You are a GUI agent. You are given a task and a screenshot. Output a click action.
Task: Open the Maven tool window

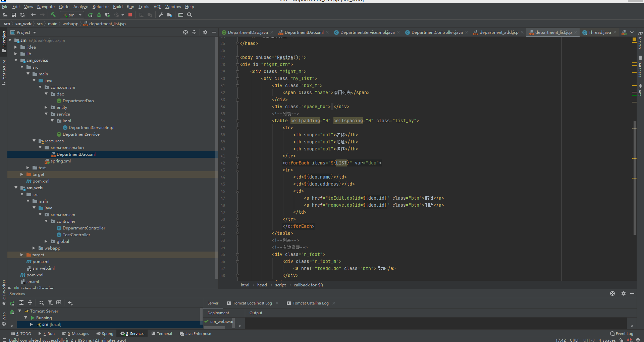(640, 40)
